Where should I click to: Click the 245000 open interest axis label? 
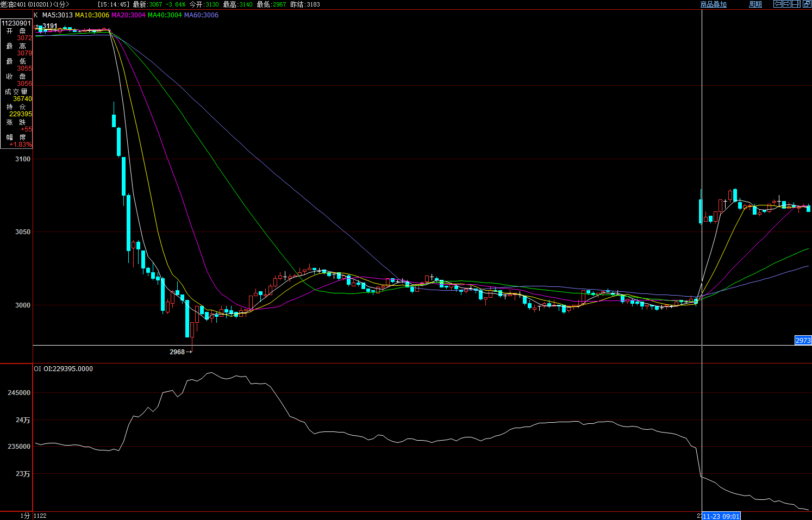click(19, 393)
